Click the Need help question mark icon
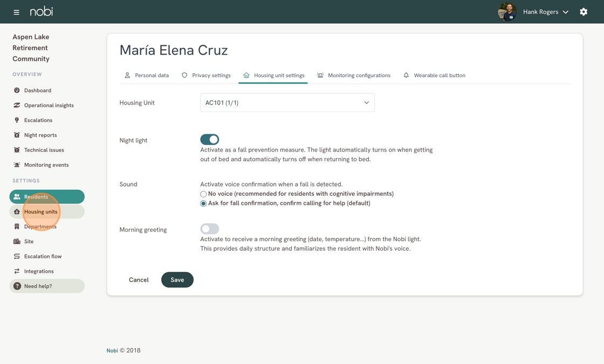The image size is (604, 364). pyautogui.click(x=17, y=286)
